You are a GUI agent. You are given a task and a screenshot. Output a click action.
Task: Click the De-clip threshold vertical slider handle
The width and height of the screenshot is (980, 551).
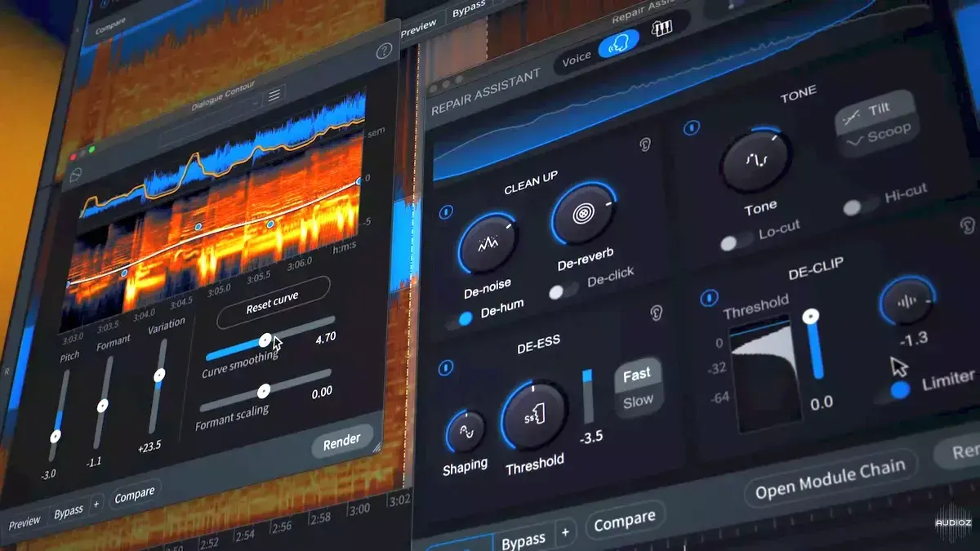(x=811, y=317)
